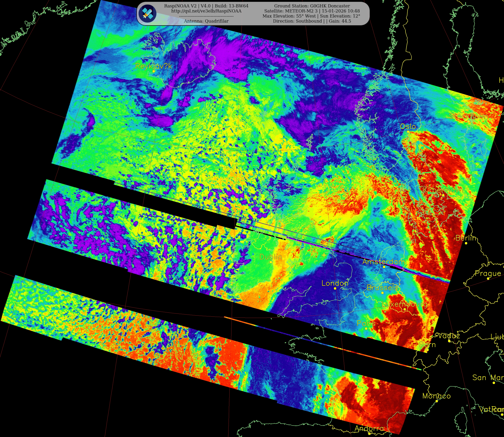
Task: Click the Amsterdam city label
Action: [384, 262]
